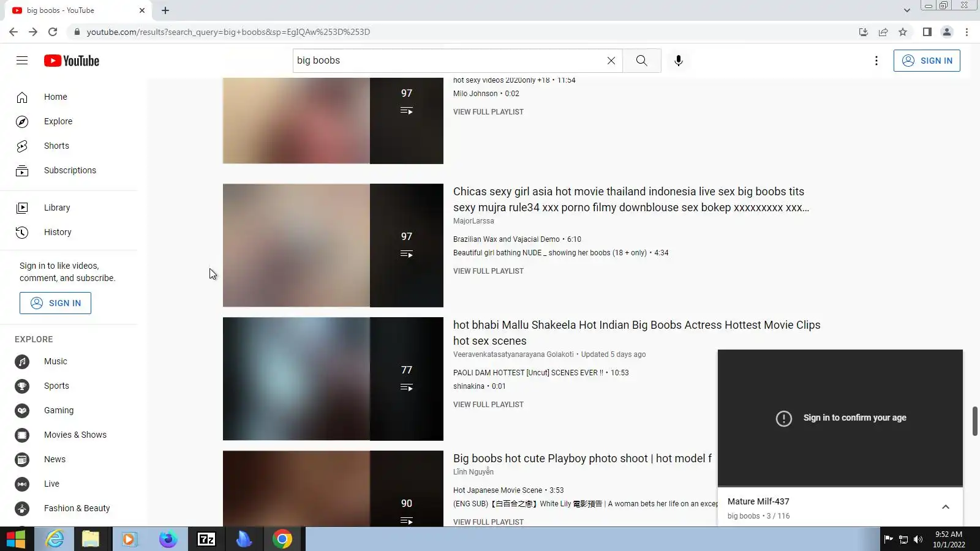Open Movies & Shows category icon
This screenshot has width=980, height=551.
pyautogui.click(x=22, y=435)
